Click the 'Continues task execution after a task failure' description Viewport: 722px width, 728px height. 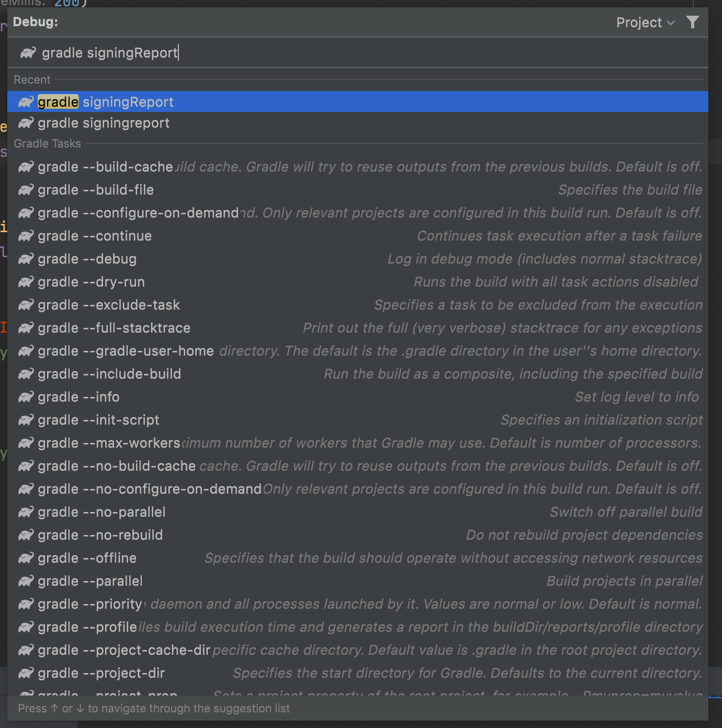(559, 236)
